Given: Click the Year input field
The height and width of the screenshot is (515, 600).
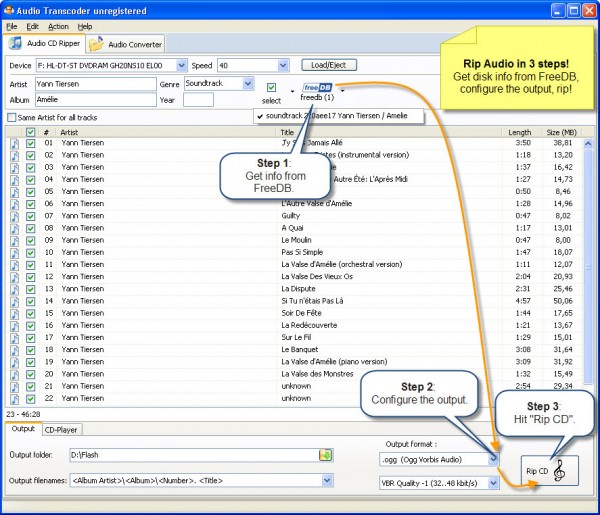Looking at the screenshot, I should [x=198, y=100].
